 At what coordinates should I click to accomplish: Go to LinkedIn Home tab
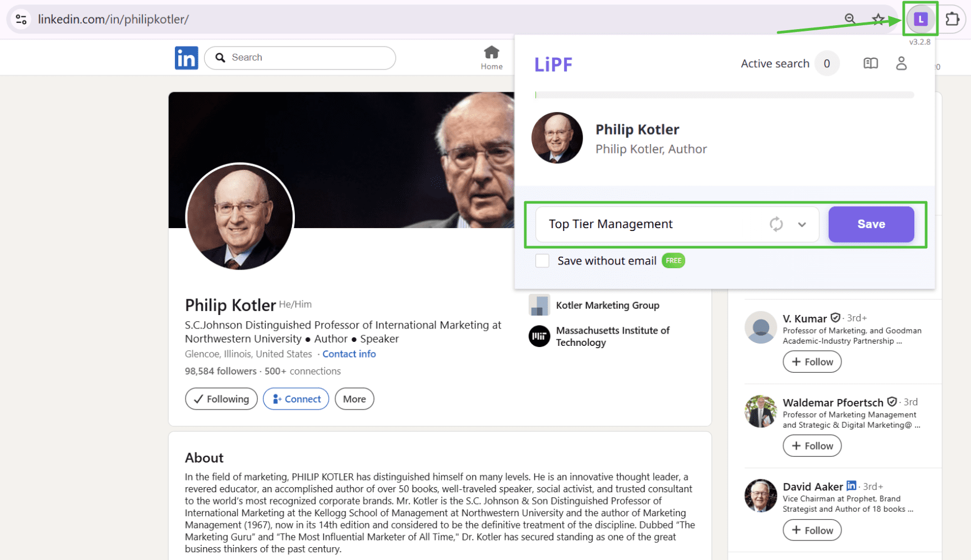pos(491,58)
